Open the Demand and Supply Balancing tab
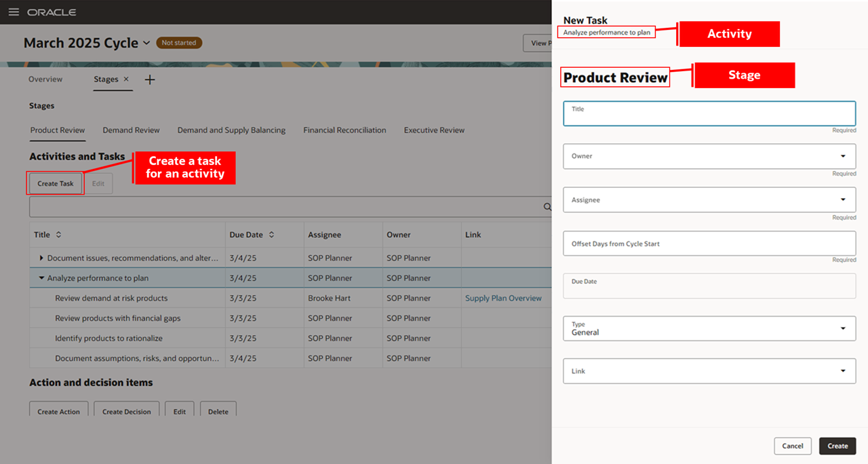 coord(231,130)
